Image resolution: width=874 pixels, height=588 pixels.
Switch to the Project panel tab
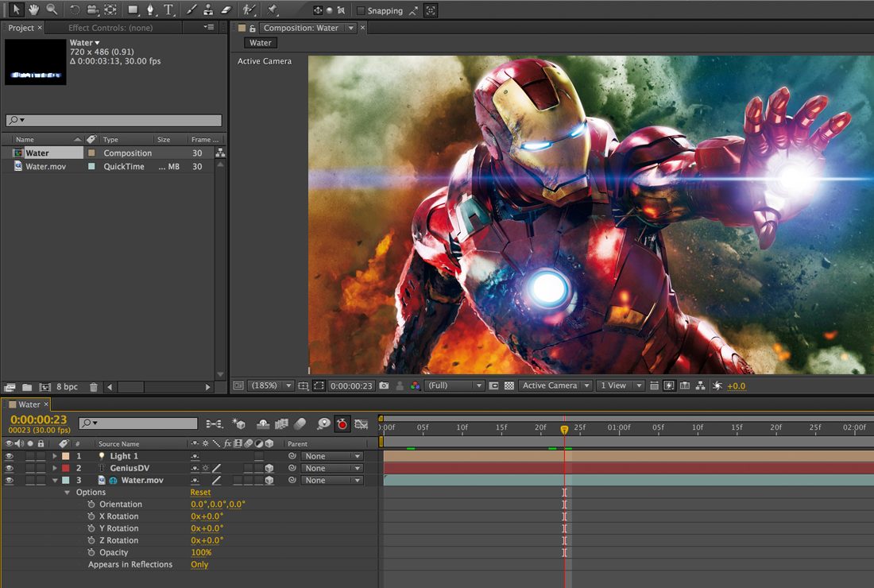[21, 28]
